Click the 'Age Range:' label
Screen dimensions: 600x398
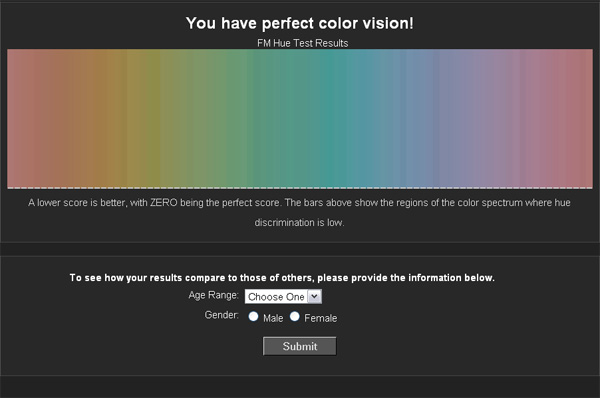214,295
